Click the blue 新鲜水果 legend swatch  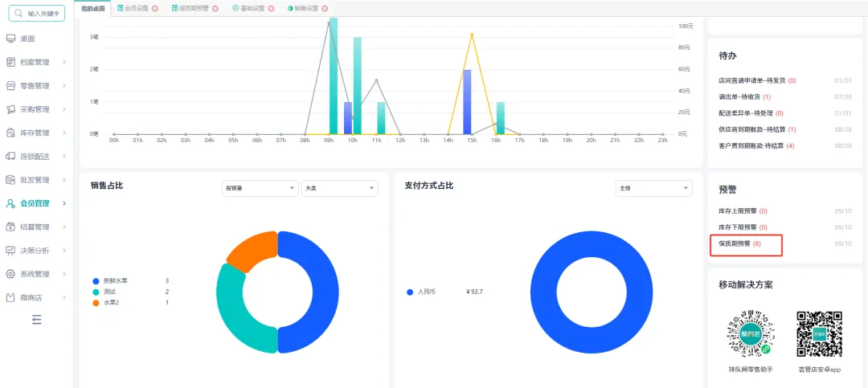[96, 281]
